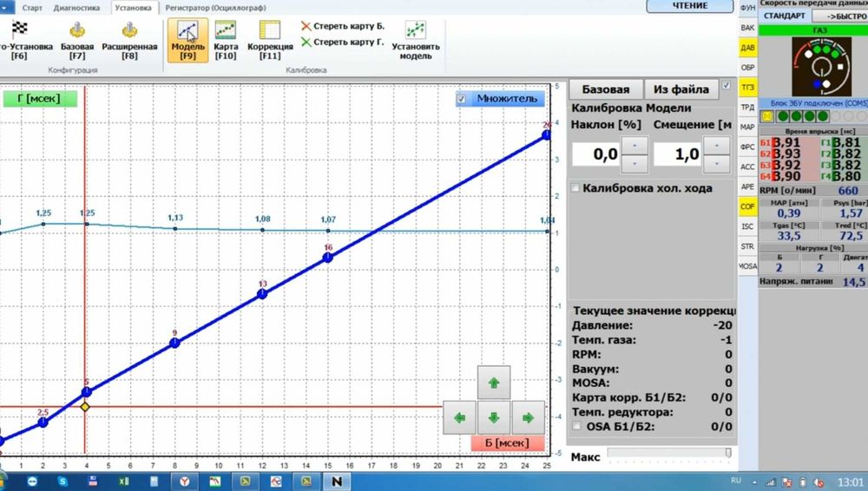Select the MOSA sidebar tab

point(748,266)
